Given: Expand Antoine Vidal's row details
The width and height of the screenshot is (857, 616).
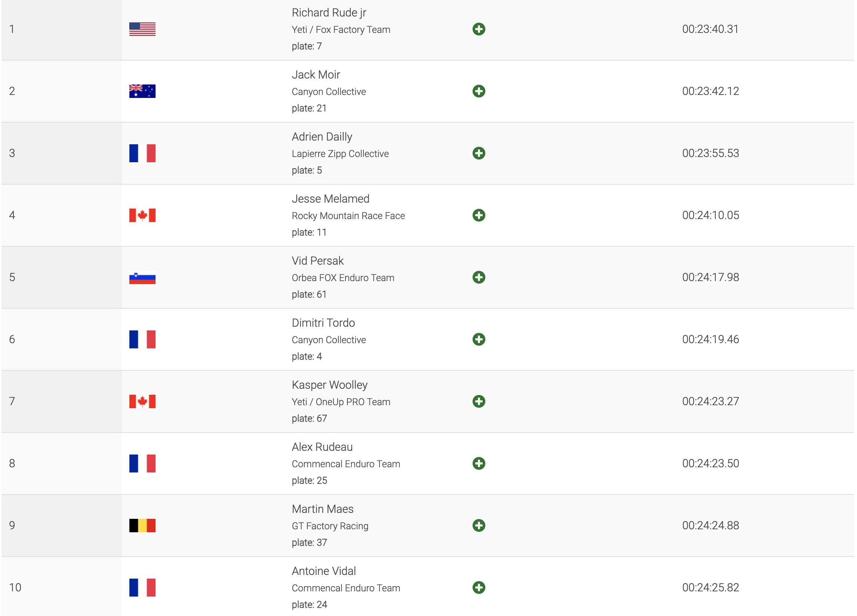Looking at the screenshot, I should (478, 587).
